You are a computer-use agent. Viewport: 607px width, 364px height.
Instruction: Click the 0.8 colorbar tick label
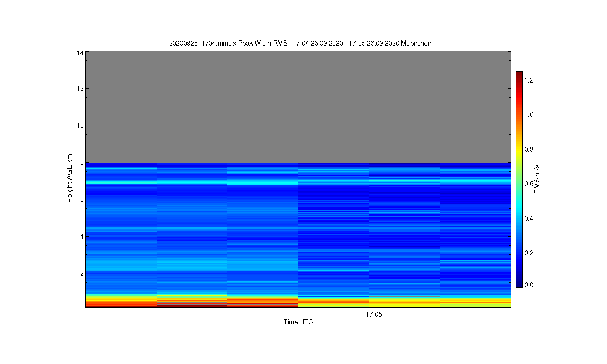click(x=529, y=149)
